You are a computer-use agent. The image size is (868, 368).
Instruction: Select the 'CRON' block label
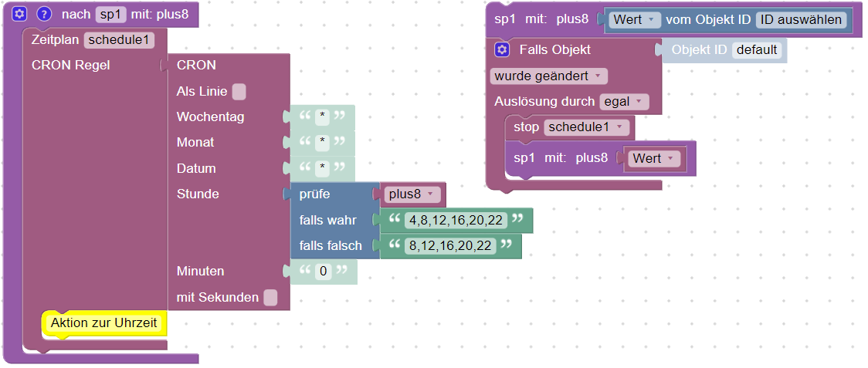tap(196, 66)
